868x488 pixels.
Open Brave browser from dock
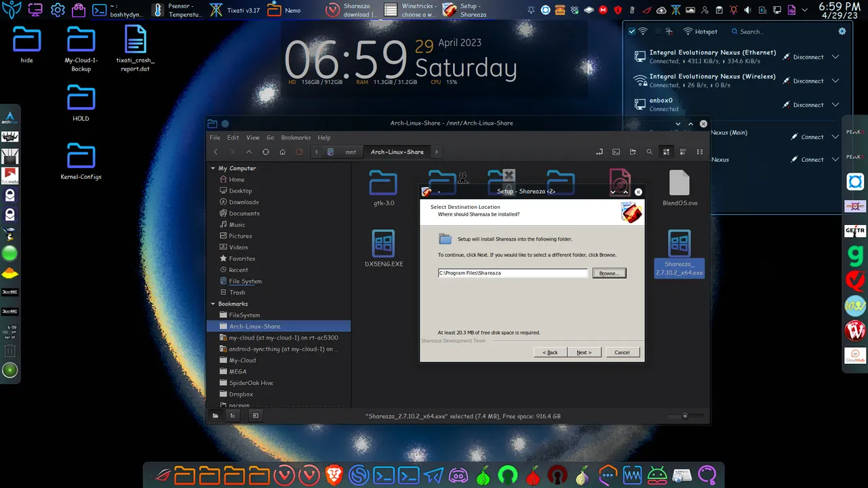point(334,475)
